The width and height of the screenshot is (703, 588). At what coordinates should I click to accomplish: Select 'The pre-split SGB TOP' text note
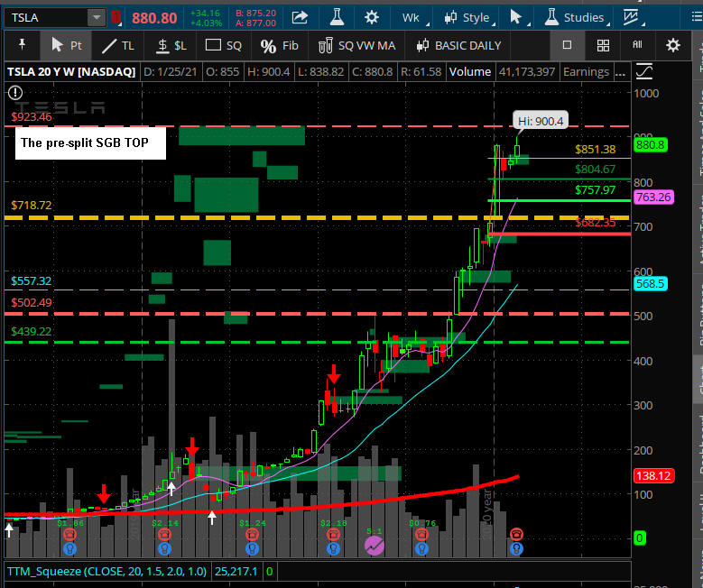coord(90,143)
